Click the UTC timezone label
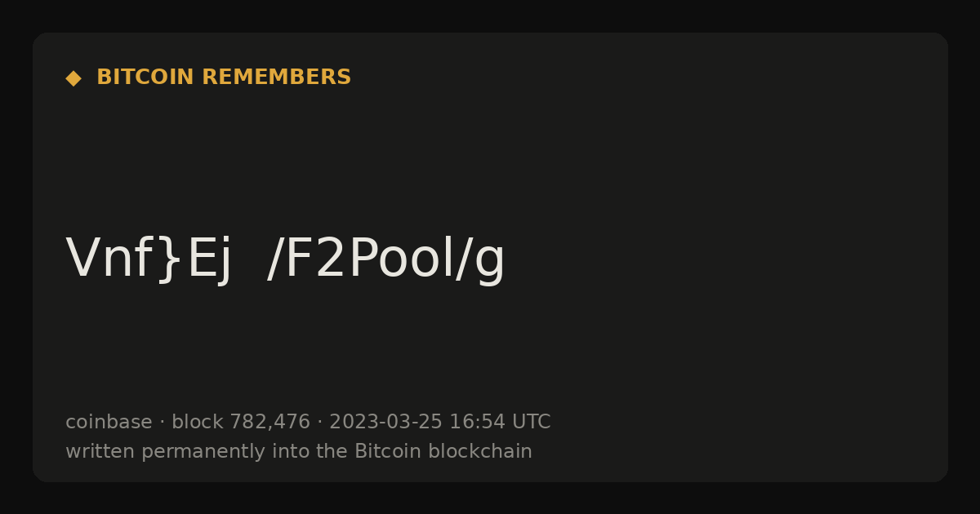 tap(531, 422)
